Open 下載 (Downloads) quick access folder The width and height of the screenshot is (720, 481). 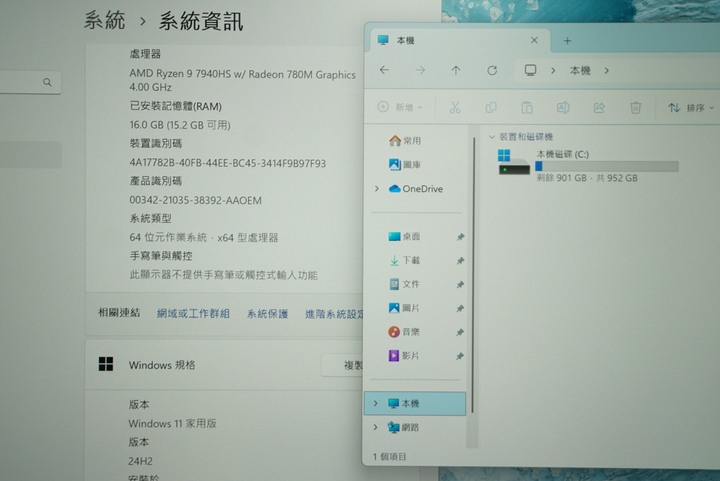(404, 260)
